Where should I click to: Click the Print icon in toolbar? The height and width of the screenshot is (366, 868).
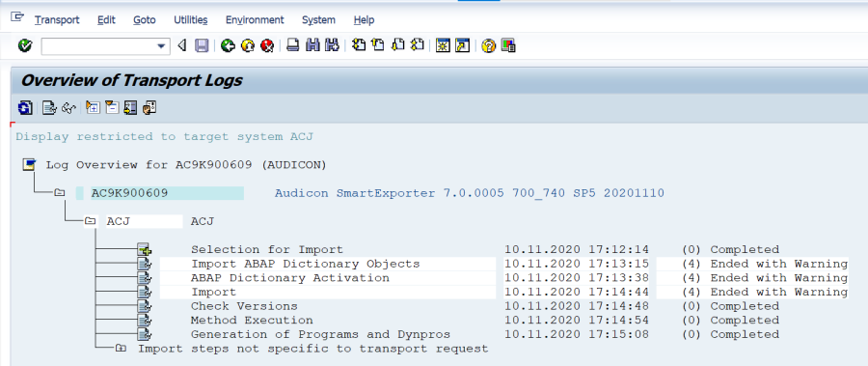[293, 45]
